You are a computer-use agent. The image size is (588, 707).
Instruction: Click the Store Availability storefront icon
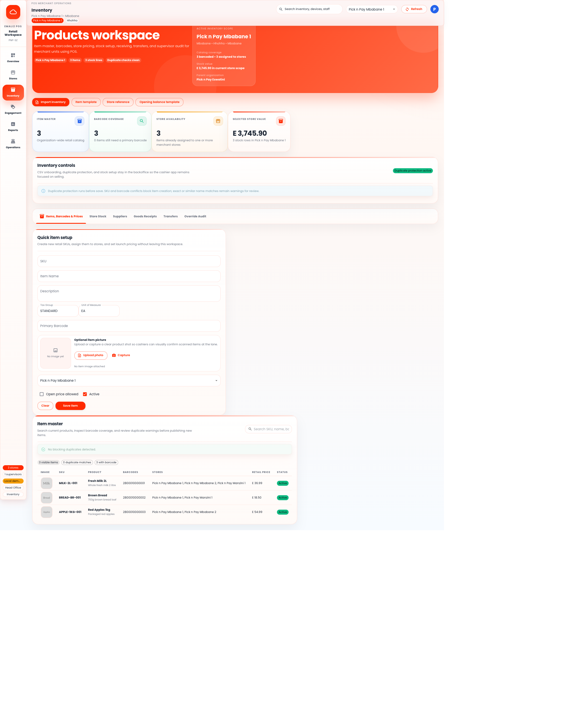pyautogui.click(x=218, y=121)
